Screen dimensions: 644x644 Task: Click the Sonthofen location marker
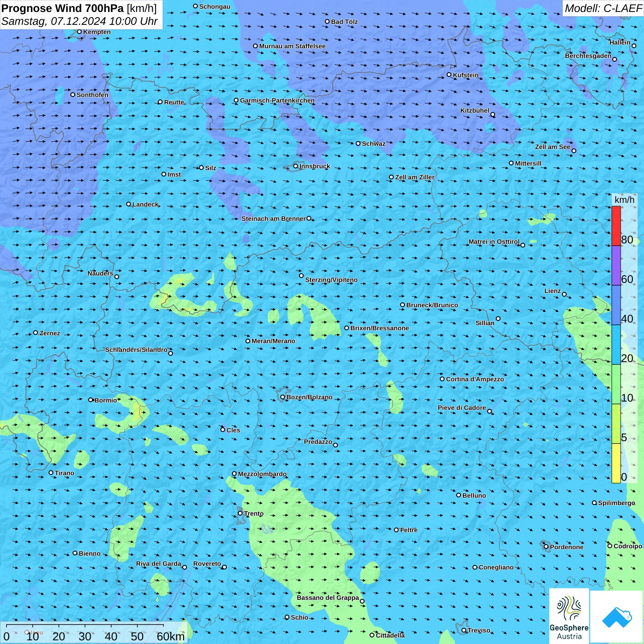coord(73,95)
